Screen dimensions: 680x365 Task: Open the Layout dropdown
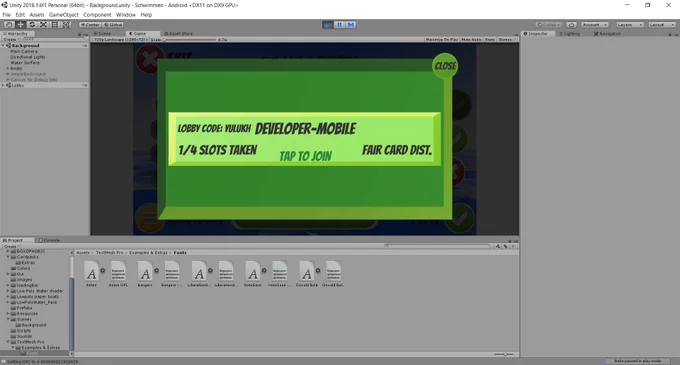[x=662, y=25]
